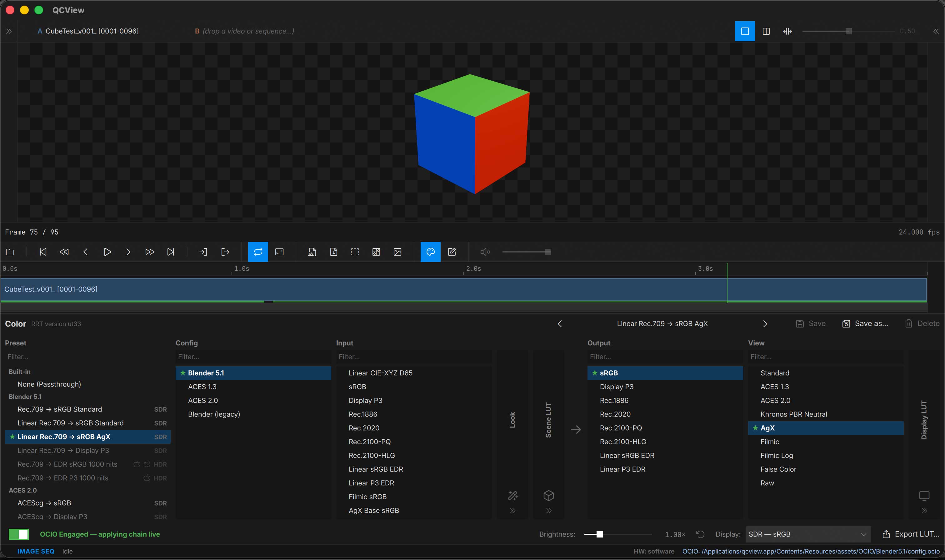The width and height of the screenshot is (945, 560).
Task: Click the Config filter field
Action: (x=253, y=357)
